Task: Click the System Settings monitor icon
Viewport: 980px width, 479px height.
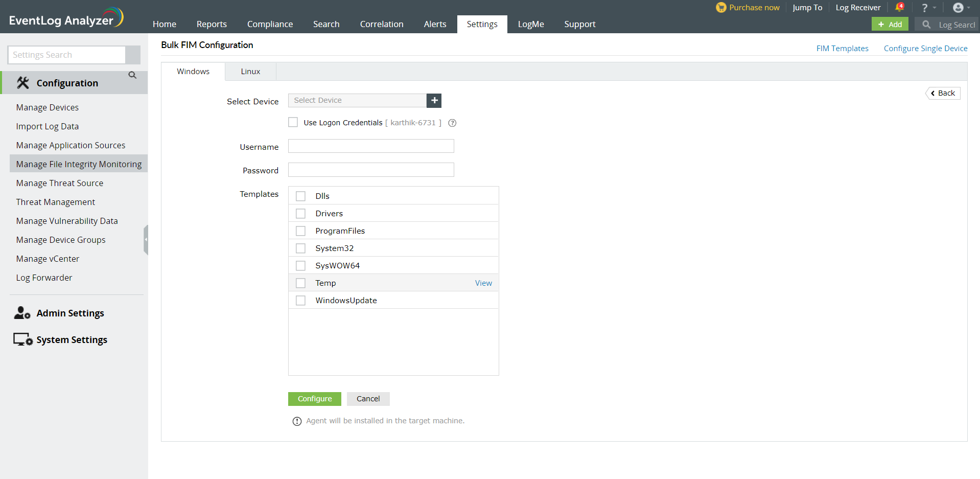Action: pyautogui.click(x=23, y=339)
